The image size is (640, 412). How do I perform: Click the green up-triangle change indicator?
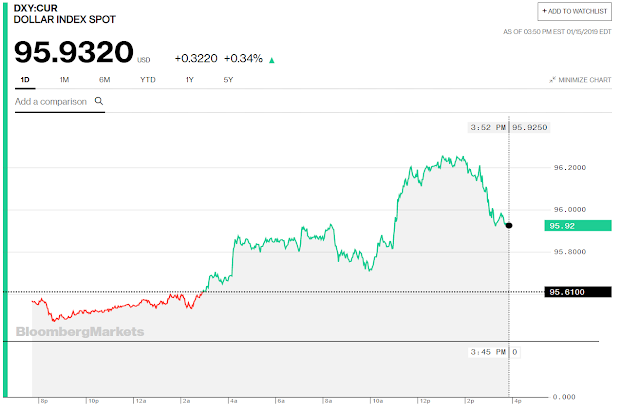point(272,59)
